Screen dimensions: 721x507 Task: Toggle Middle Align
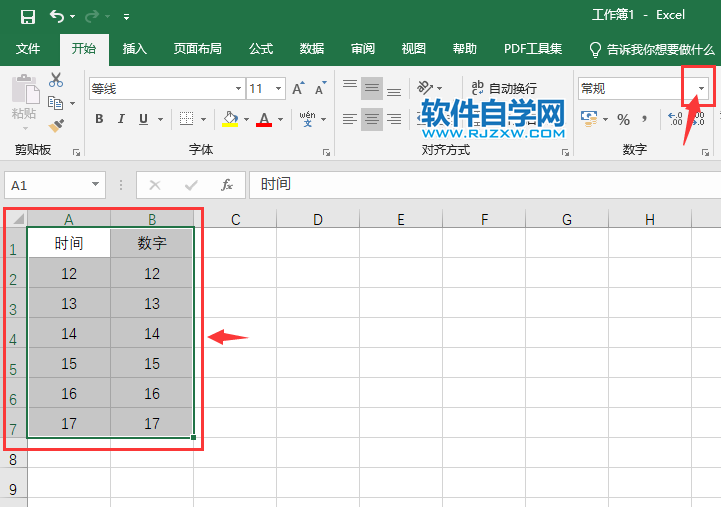tap(372, 88)
